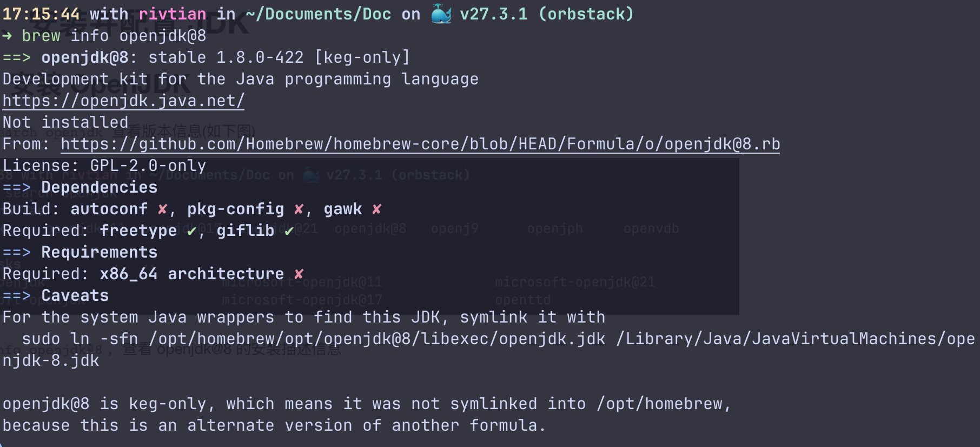Screen dimensions: 980x447
Task: Click the red cross next to gawk
Action: pos(376,209)
